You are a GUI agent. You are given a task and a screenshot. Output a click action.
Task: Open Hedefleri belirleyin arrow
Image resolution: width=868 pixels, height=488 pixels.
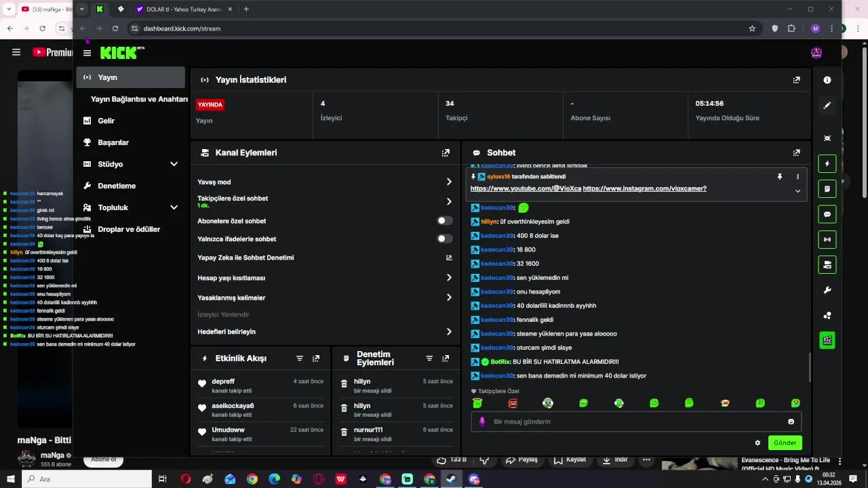pyautogui.click(x=449, y=331)
